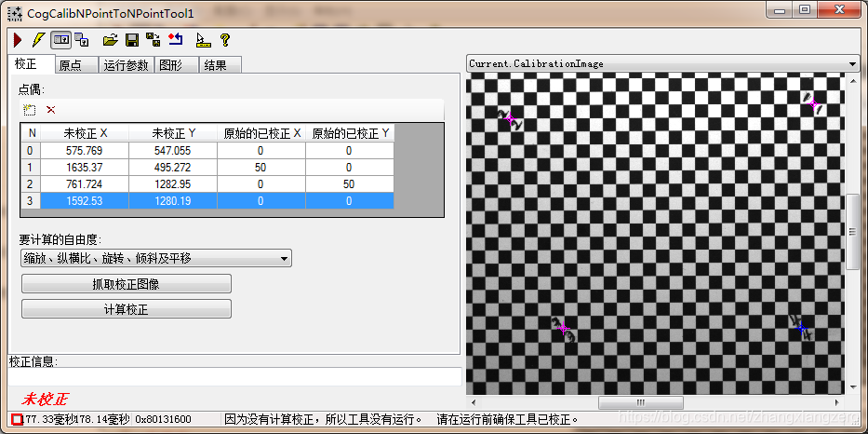Screen dimensions: 868x434
Task: Click the image view scroll-right arrow
Action: [x=838, y=401]
